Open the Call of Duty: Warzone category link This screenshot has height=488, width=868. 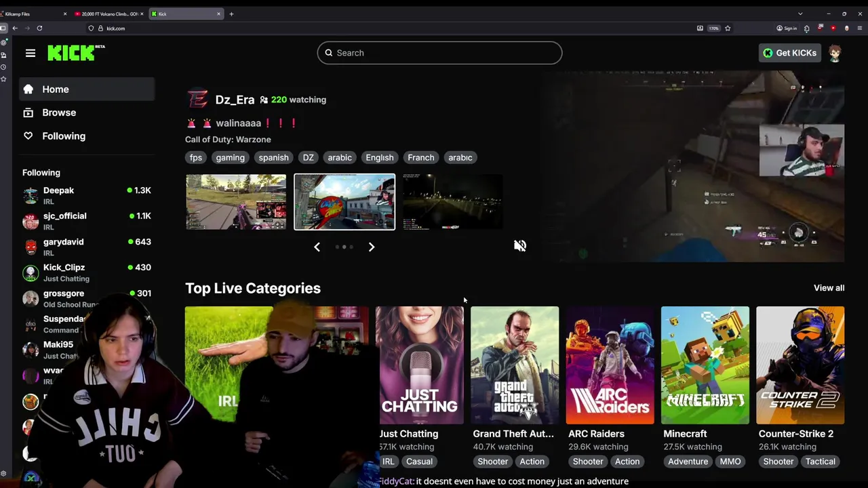click(x=228, y=140)
